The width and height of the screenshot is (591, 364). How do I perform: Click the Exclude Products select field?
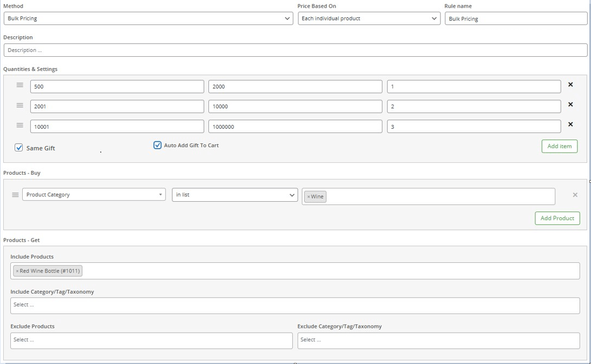[151, 340]
